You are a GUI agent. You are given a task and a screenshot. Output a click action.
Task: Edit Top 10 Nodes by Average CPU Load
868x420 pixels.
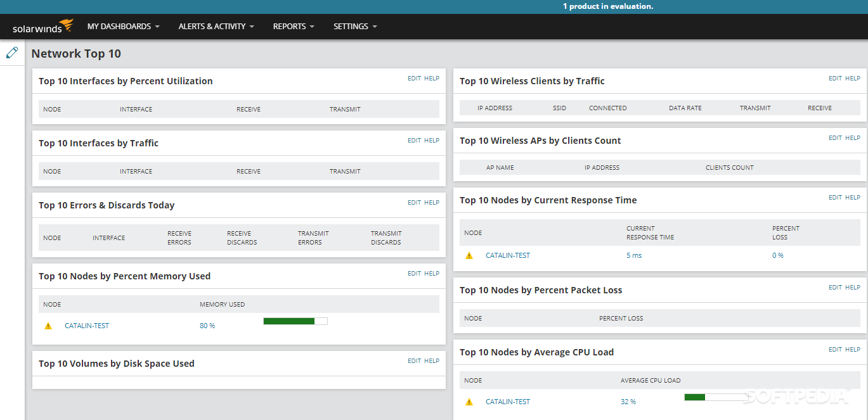(835, 350)
